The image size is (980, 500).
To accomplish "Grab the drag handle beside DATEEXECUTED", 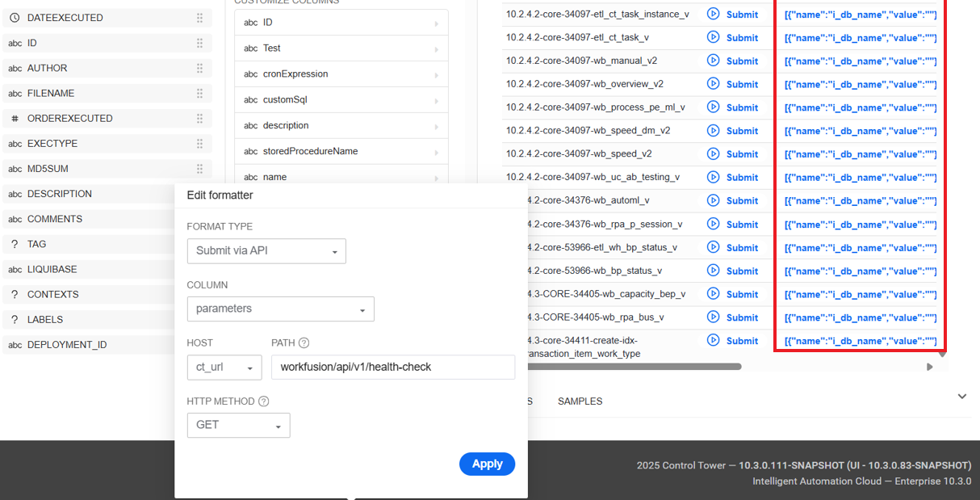I will (199, 18).
